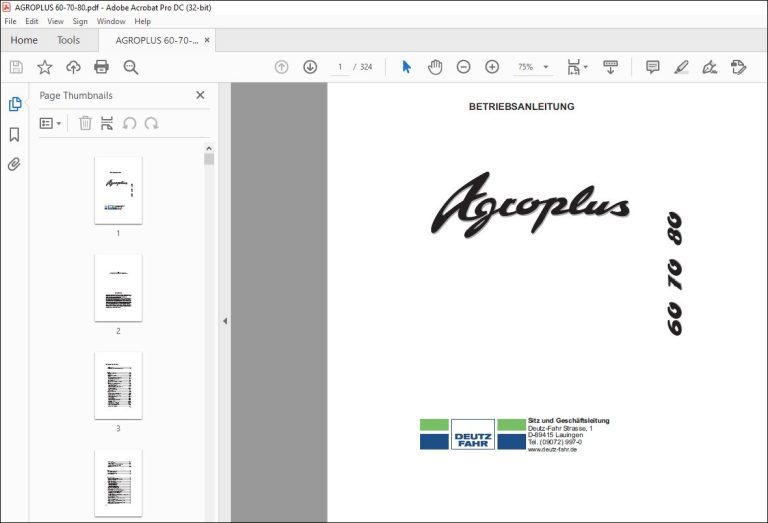Click the www.deutz-fahr.de link

[x=552, y=450]
